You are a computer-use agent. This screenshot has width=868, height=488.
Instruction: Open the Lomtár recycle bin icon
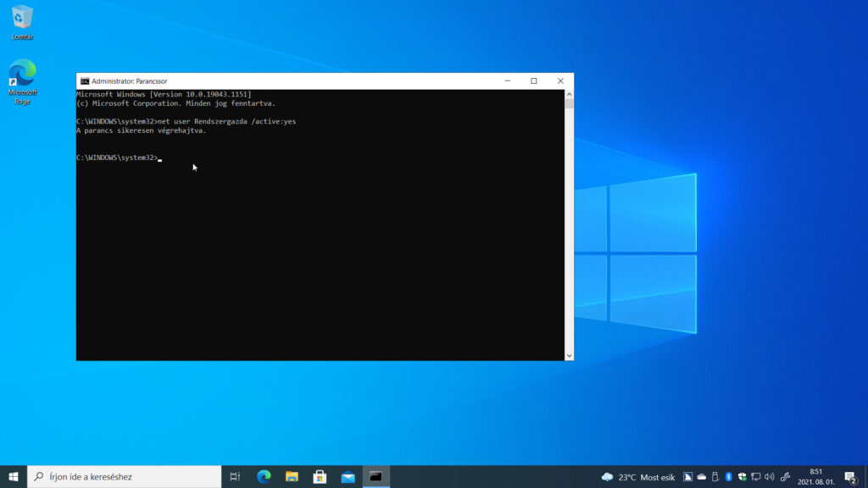22,23
